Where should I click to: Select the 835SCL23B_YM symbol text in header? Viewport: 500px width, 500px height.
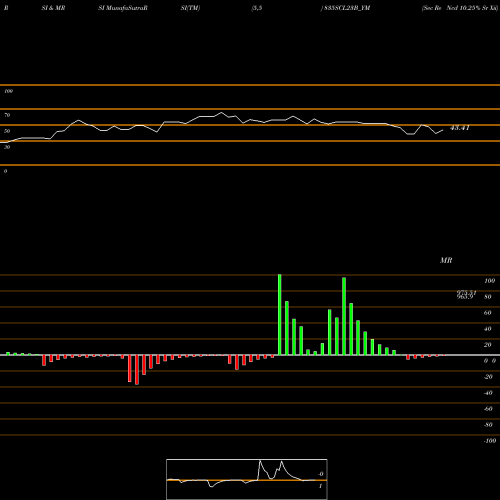pos(347,8)
